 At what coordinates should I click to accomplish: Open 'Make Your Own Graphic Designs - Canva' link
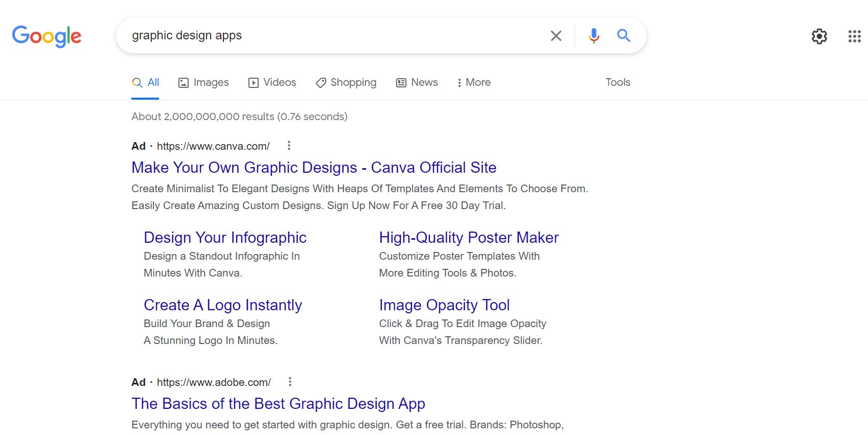click(x=314, y=168)
